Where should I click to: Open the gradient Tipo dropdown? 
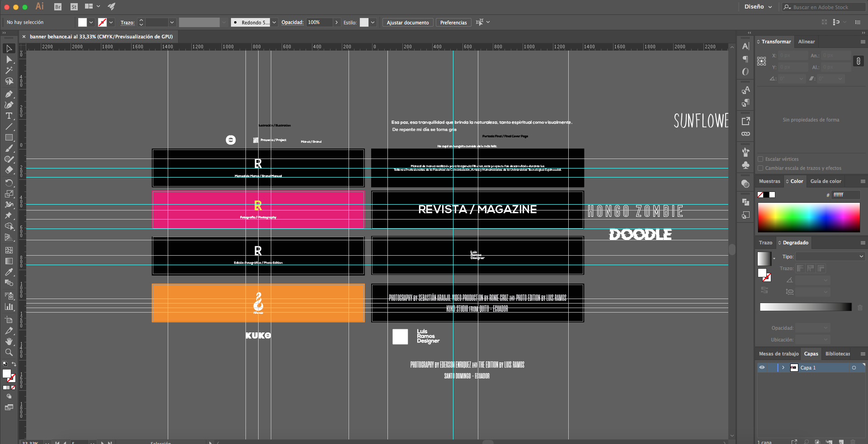[x=830, y=257]
